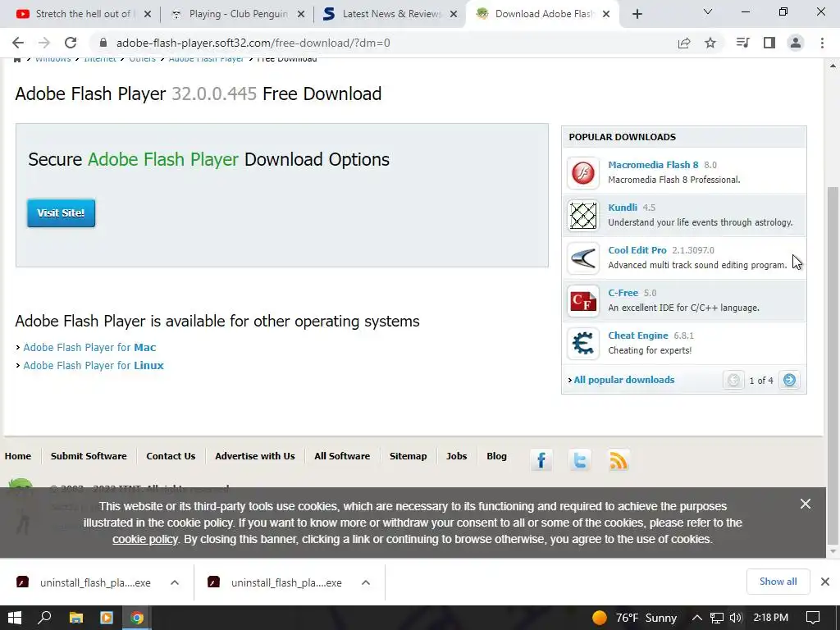Image resolution: width=840 pixels, height=630 pixels.
Task: Reload the current page
Action: point(71,43)
